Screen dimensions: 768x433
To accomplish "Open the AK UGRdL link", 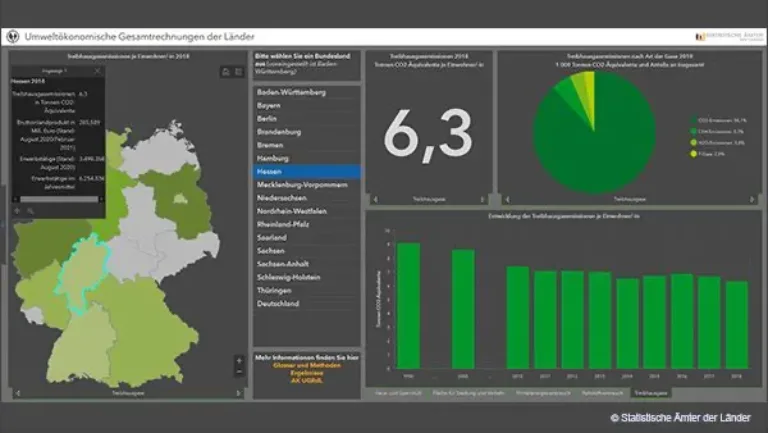I will pyautogui.click(x=305, y=381).
